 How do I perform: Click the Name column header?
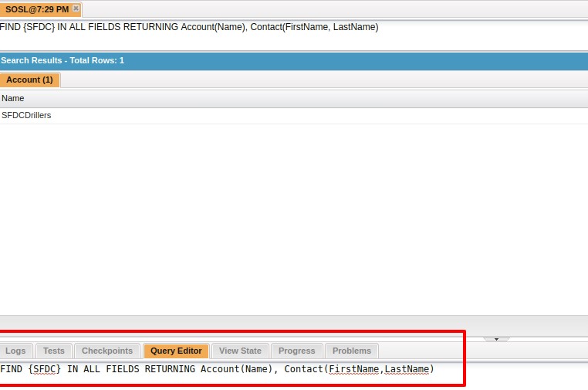[x=294, y=99]
